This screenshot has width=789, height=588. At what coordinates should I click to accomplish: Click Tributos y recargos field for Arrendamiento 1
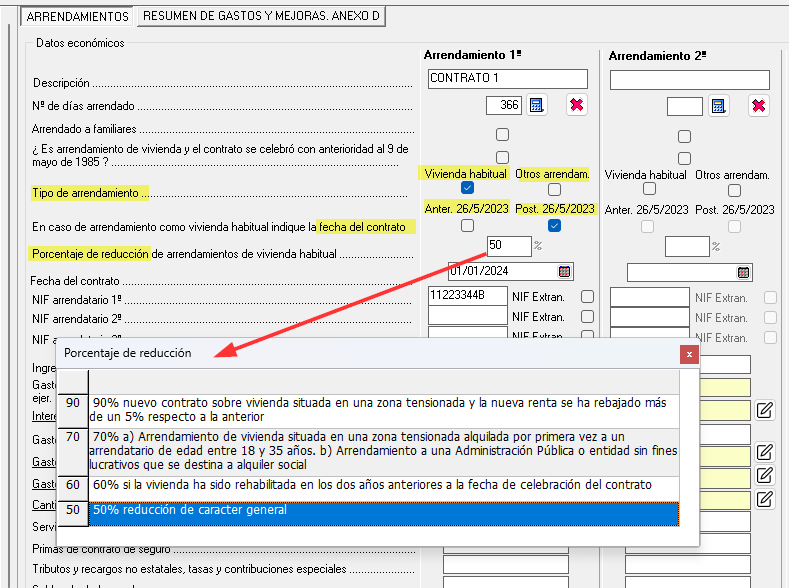506,565
